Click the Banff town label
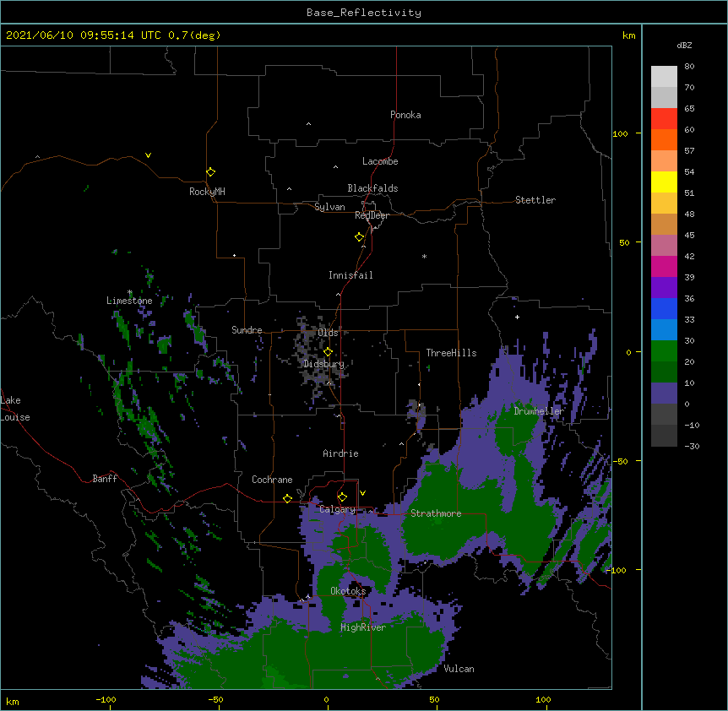 click(105, 479)
